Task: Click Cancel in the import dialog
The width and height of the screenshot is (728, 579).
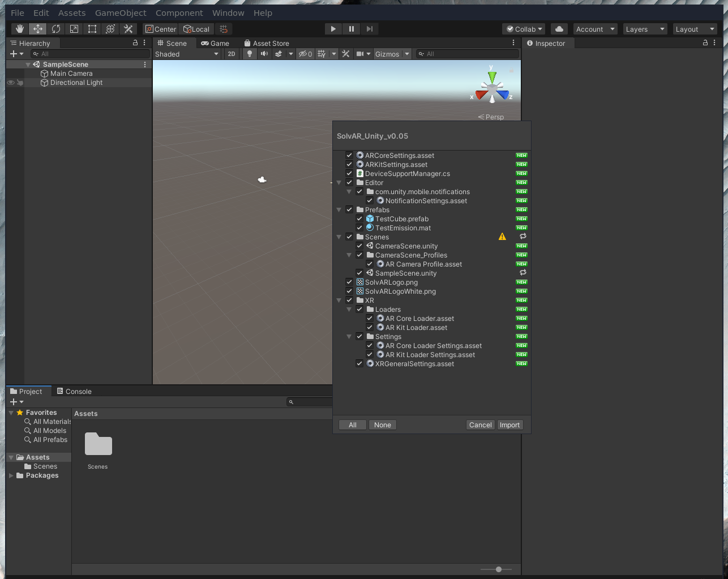Action: point(481,425)
